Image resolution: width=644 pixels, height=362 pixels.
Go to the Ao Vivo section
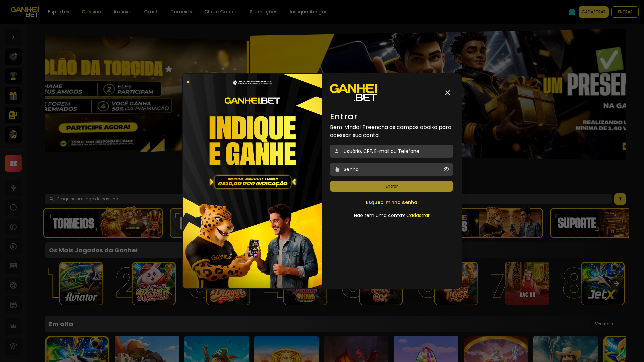click(122, 12)
